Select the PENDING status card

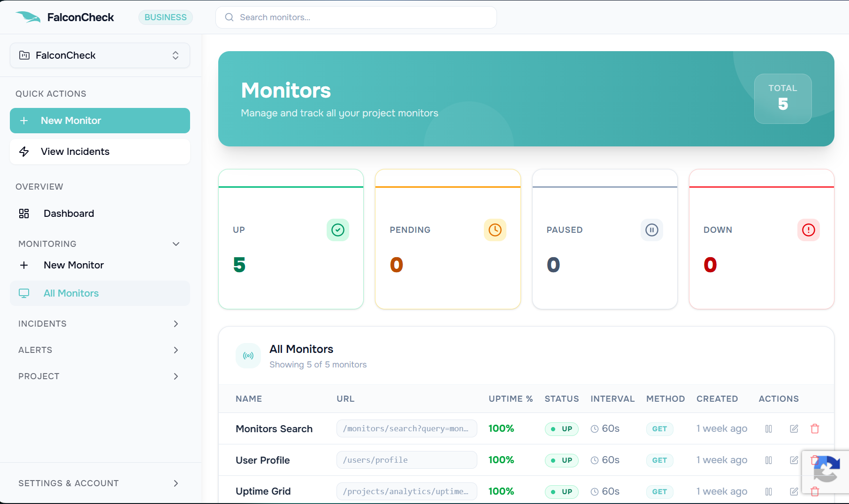tap(448, 239)
